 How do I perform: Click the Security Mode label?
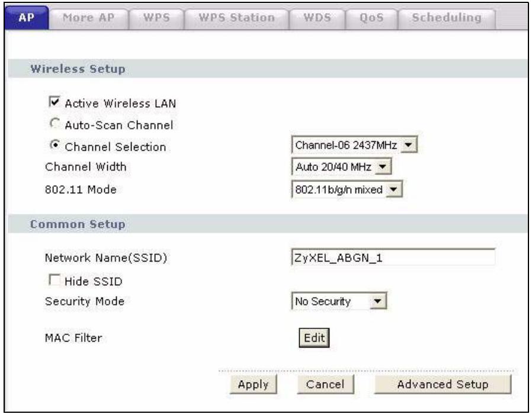pyautogui.click(x=85, y=301)
